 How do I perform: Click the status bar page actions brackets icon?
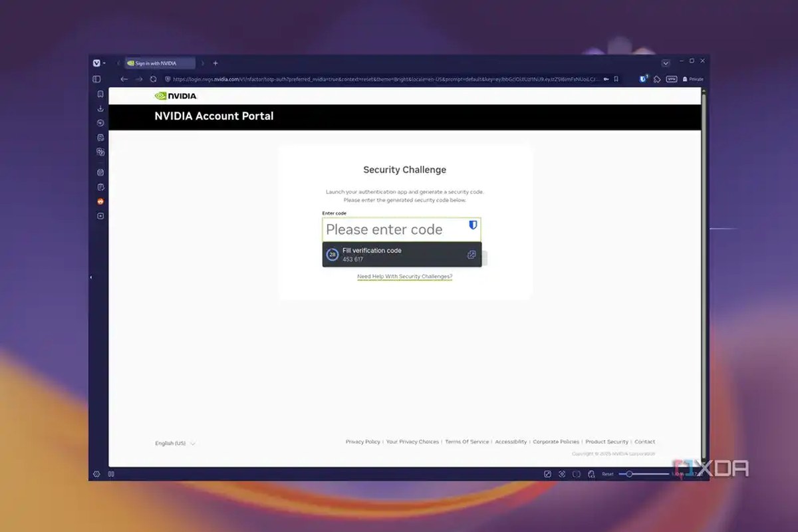click(577, 474)
